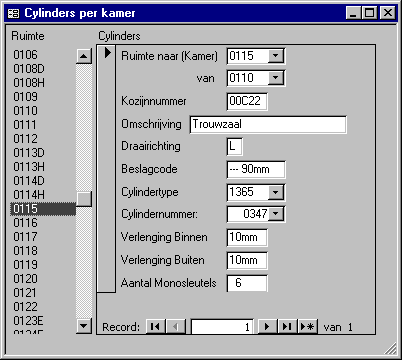Select room 0111 in list
402x360 pixels.
pos(43,125)
